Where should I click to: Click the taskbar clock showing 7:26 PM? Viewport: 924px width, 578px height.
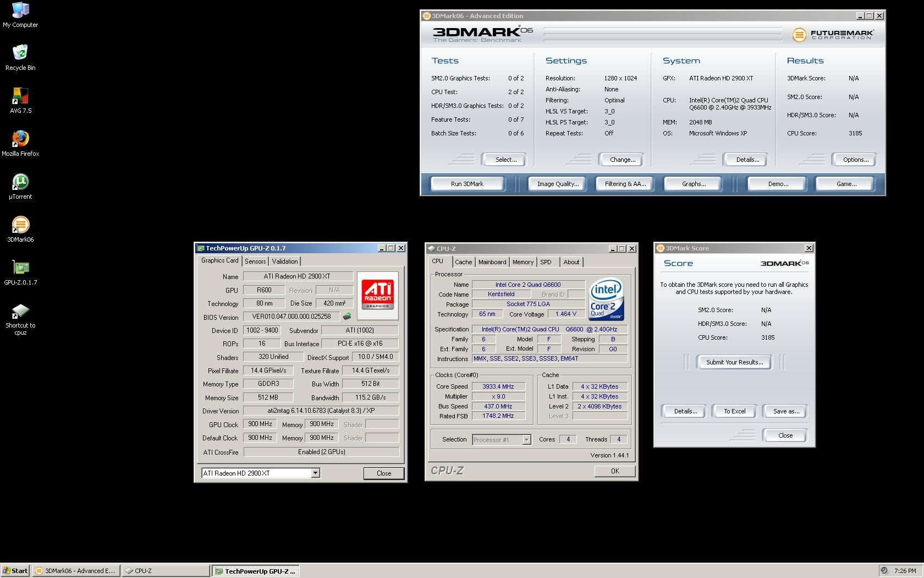pyautogui.click(x=905, y=571)
